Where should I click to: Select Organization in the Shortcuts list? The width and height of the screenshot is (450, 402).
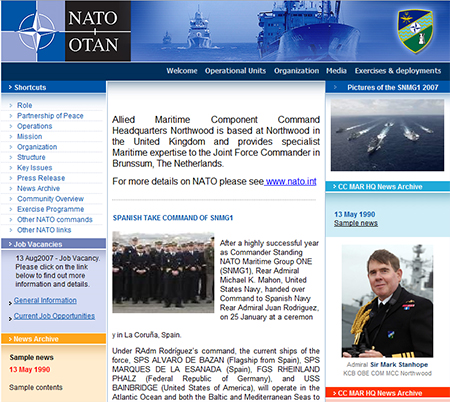click(x=37, y=147)
